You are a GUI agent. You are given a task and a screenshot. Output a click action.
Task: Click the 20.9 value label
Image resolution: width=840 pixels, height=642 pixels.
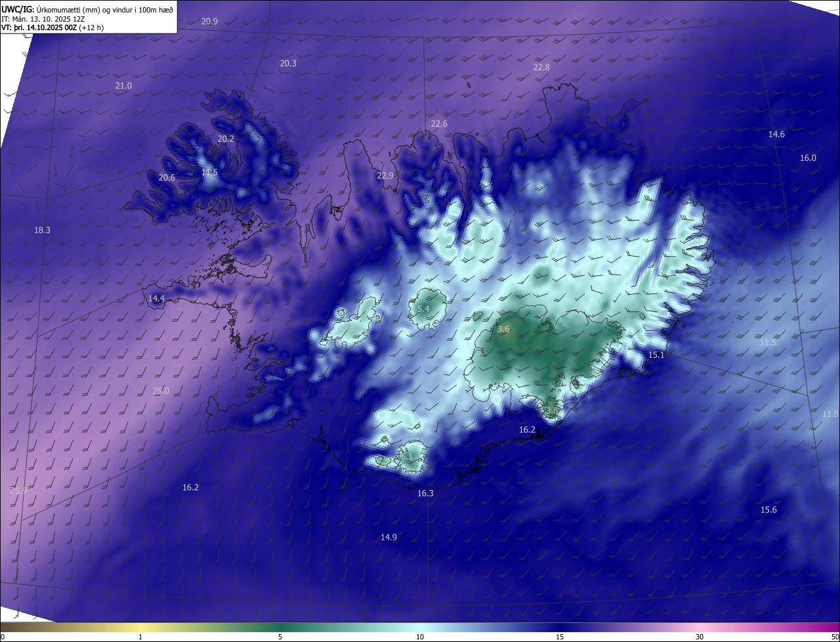209,21
